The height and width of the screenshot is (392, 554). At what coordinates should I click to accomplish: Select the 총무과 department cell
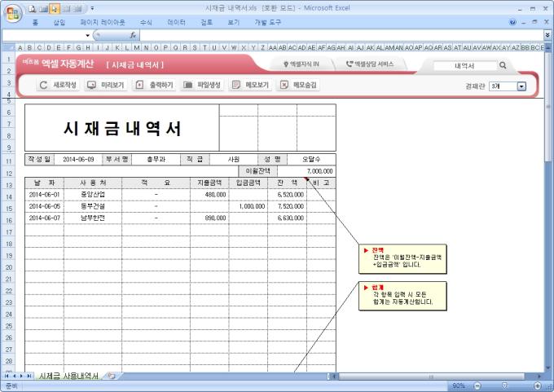(x=156, y=160)
